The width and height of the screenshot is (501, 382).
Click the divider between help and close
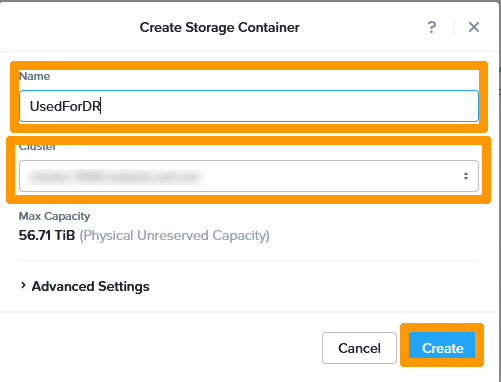[x=453, y=27]
